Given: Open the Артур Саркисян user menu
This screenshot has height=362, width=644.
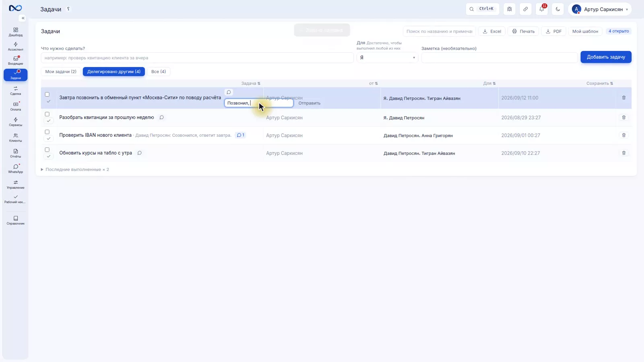Looking at the screenshot, I should point(600,9).
